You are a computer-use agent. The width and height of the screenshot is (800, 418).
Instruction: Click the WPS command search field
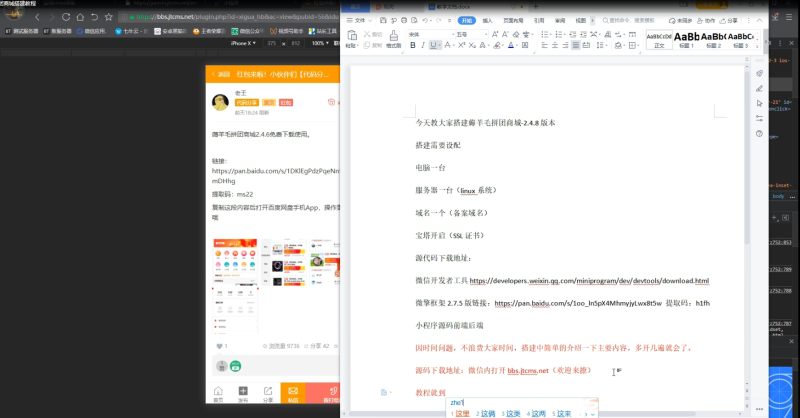[629, 20]
